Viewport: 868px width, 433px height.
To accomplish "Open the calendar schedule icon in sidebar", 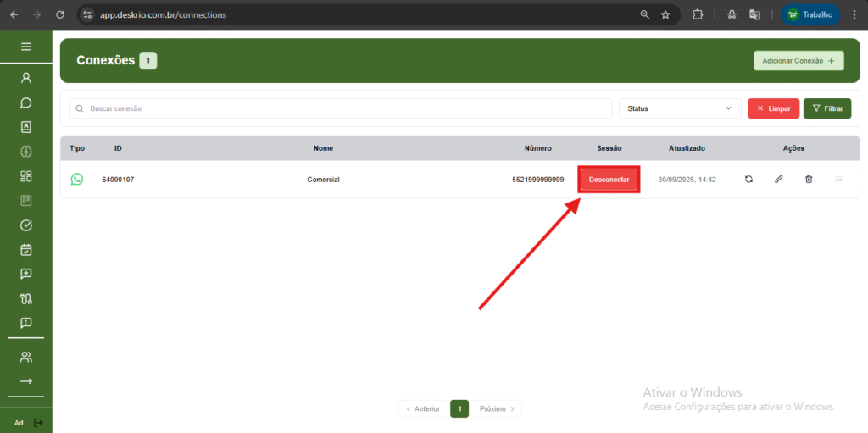I will pyautogui.click(x=25, y=250).
